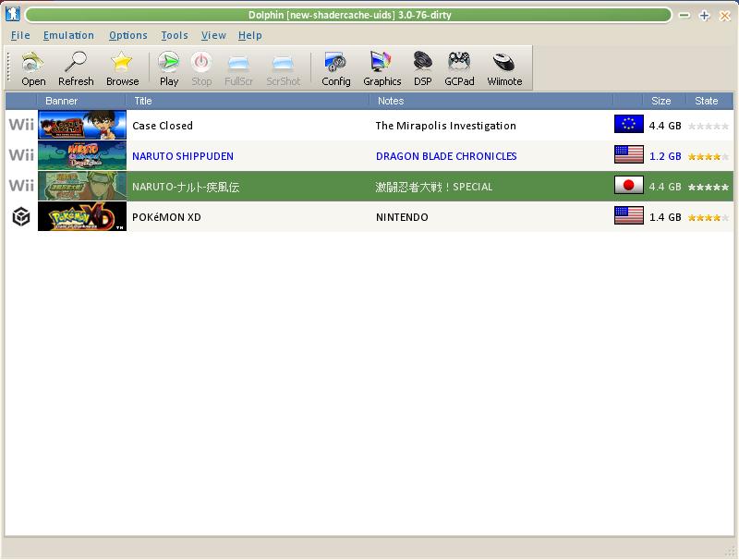The height and width of the screenshot is (560, 739).
Task: Select NARUTO SHIPPUDEN title text
Action: pos(183,156)
